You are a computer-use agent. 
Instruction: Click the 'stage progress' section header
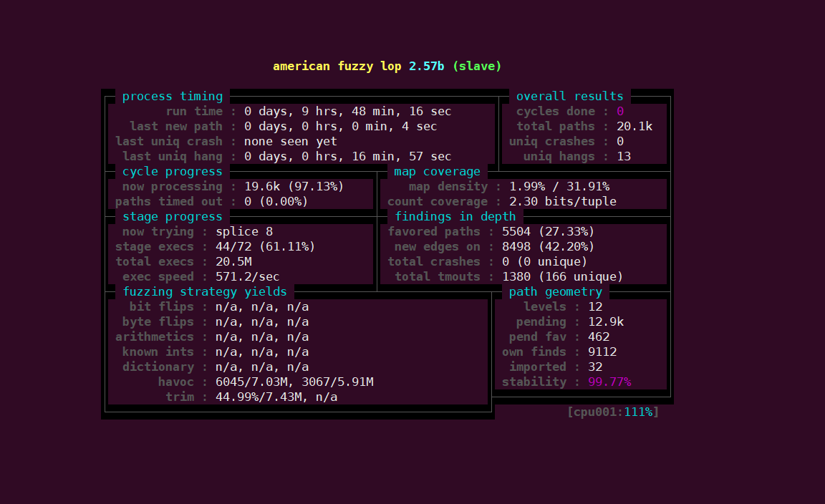[x=173, y=217]
